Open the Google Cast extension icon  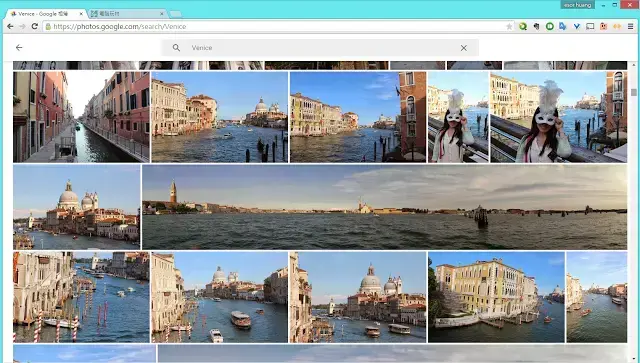[590, 27]
